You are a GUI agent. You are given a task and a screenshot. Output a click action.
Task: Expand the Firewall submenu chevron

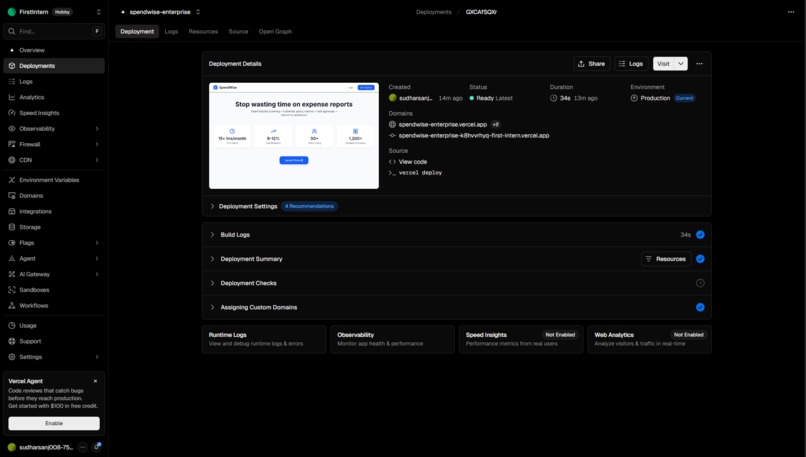pos(97,144)
